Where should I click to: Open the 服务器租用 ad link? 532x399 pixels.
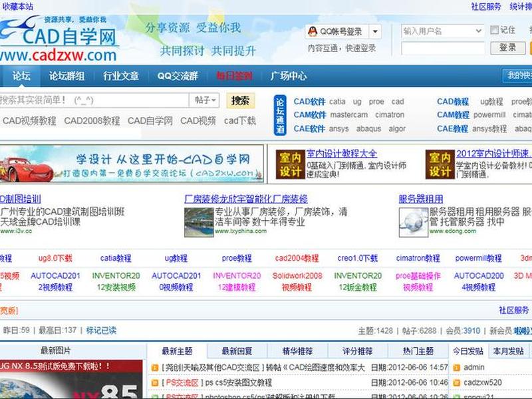(x=421, y=199)
